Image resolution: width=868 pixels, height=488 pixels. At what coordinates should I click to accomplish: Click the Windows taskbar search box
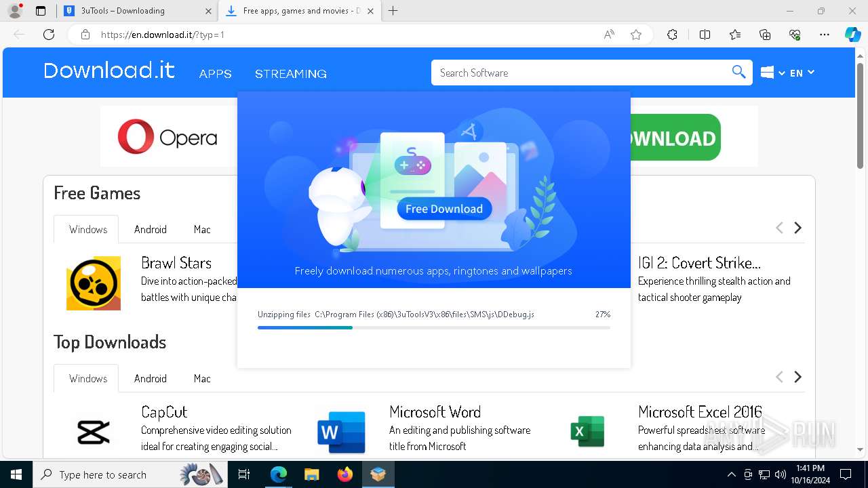coord(131,474)
